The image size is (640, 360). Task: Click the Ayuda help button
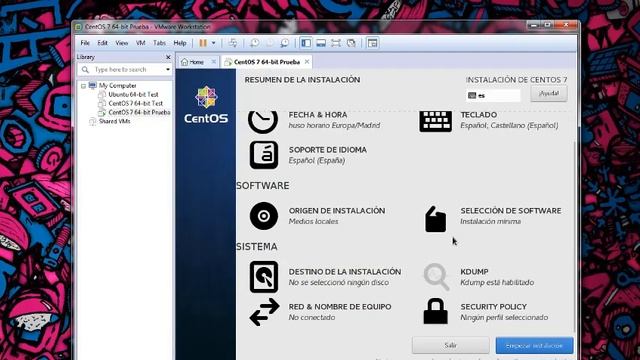(549, 93)
